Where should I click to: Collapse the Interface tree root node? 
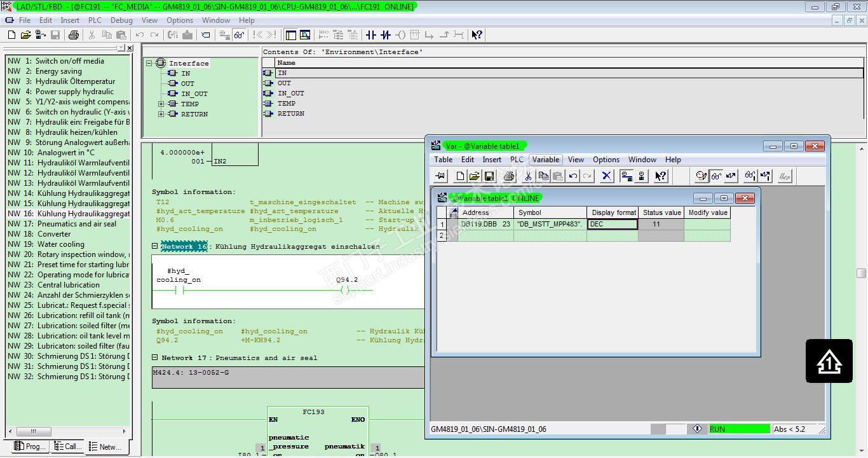(x=149, y=63)
